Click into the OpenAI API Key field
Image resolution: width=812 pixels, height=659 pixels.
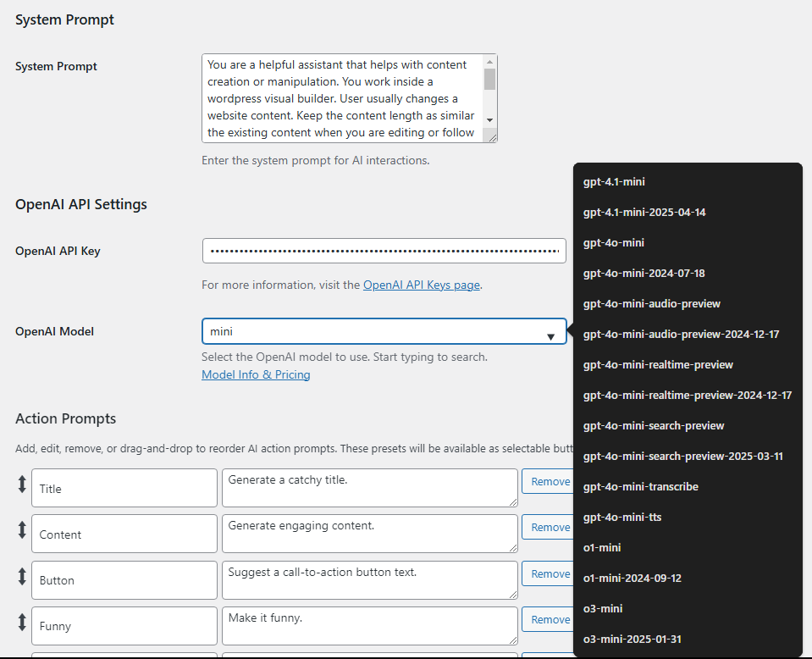pyautogui.click(x=384, y=251)
